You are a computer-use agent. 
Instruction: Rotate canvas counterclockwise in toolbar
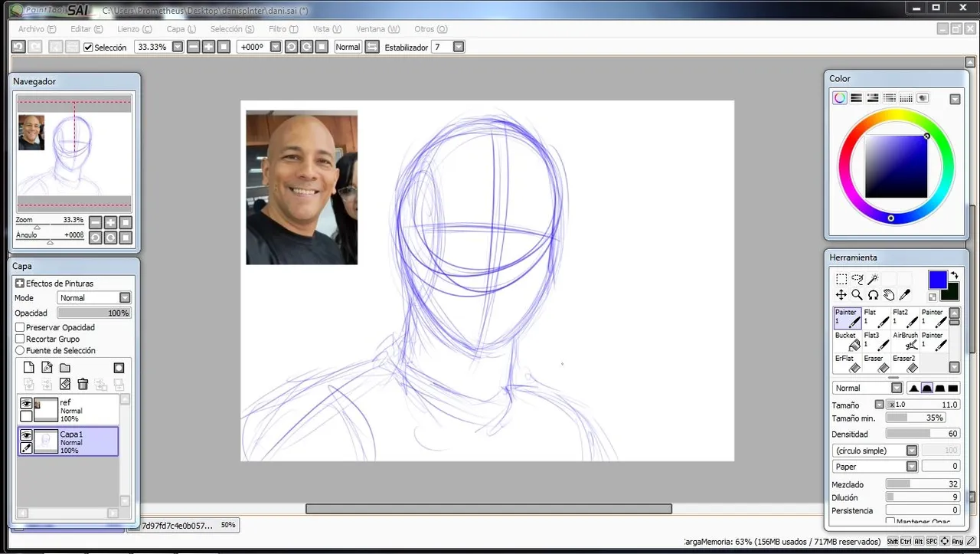pyautogui.click(x=291, y=47)
